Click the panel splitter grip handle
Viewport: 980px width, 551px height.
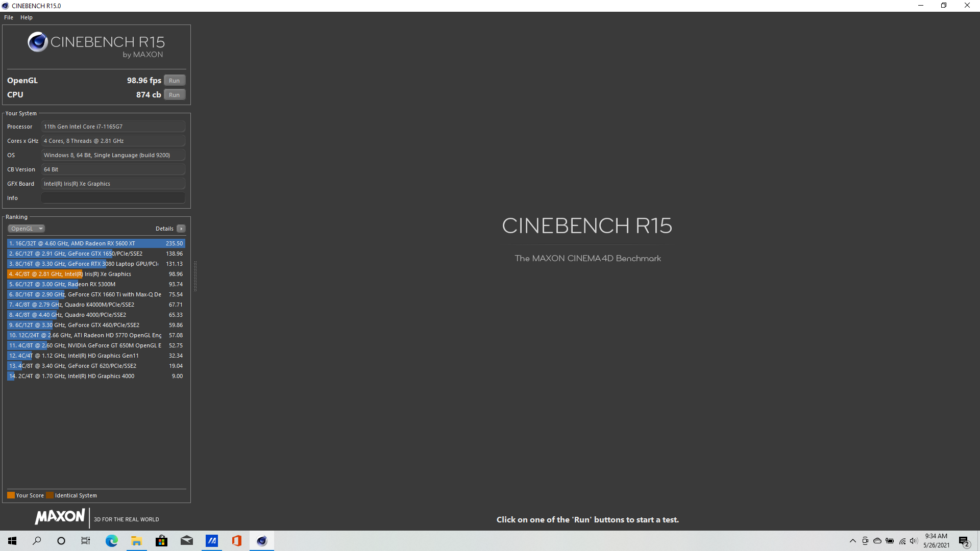[195, 275]
